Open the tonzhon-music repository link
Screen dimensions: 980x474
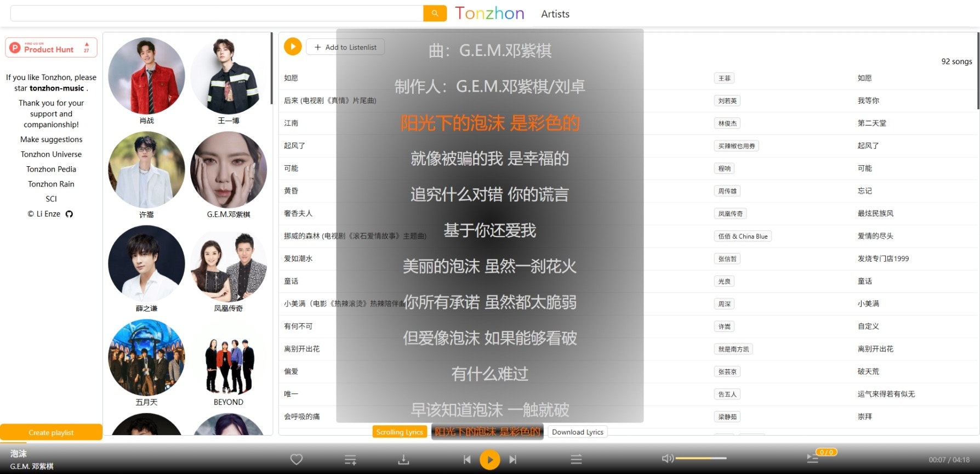click(x=56, y=88)
